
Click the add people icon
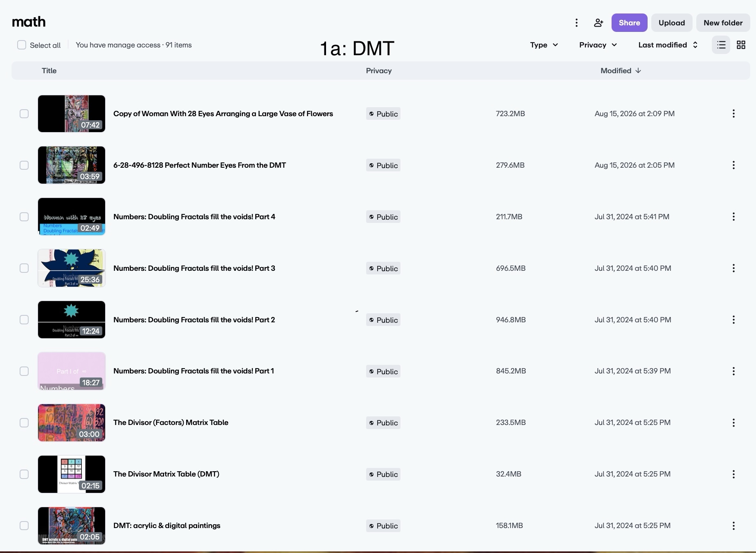point(598,23)
